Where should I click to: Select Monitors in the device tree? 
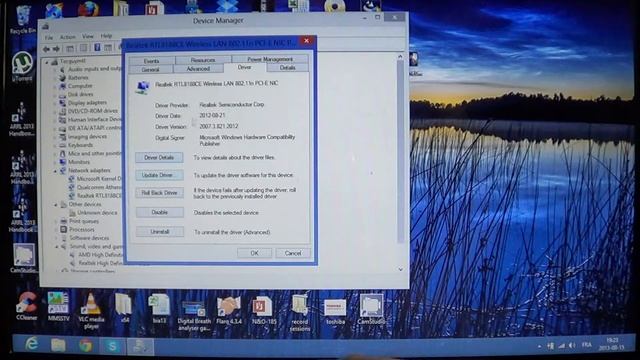[x=79, y=162]
